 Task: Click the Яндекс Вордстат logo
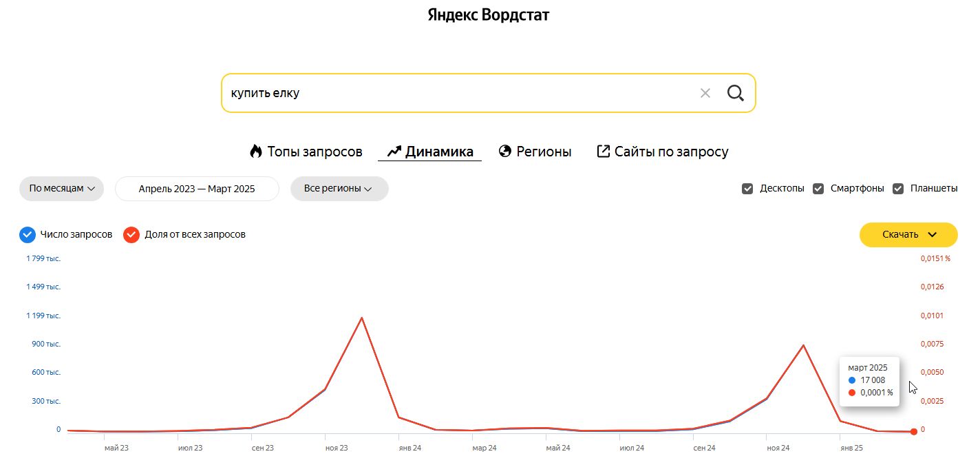489,15
